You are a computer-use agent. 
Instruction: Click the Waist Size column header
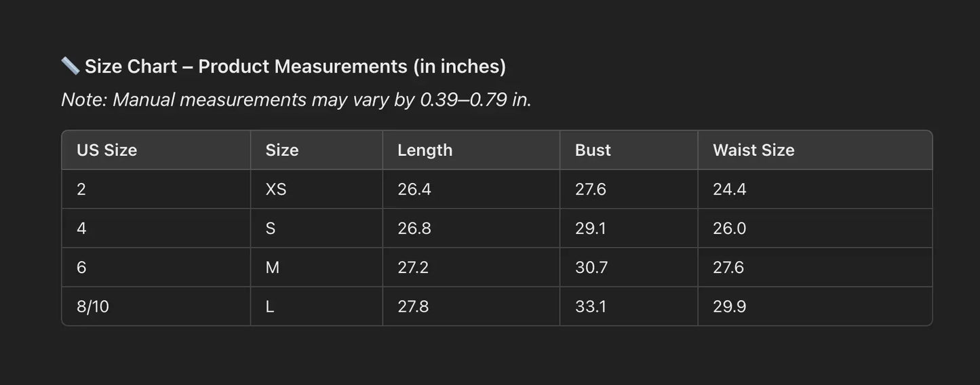(x=753, y=150)
